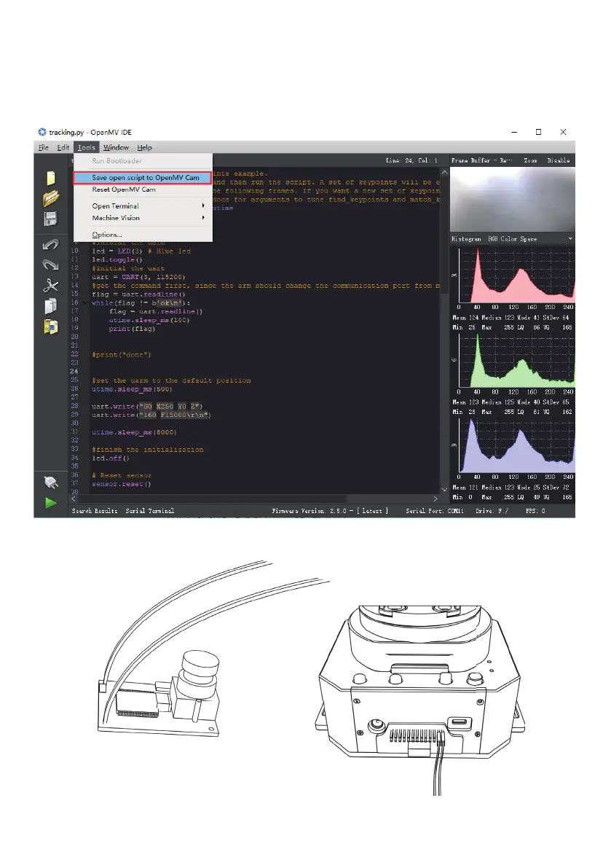Open a file using the folder icon
611x868 pixels.
coord(51,198)
